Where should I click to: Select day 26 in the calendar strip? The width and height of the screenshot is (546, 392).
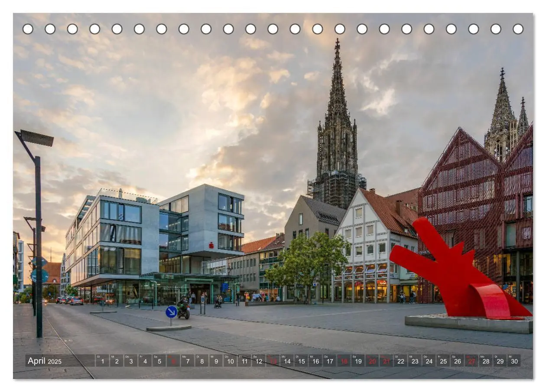(457, 361)
